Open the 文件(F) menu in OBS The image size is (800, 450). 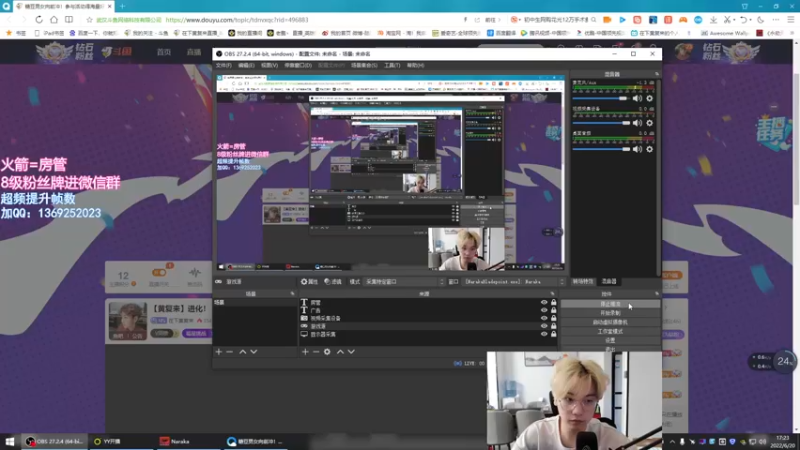[x=223, y=65]
